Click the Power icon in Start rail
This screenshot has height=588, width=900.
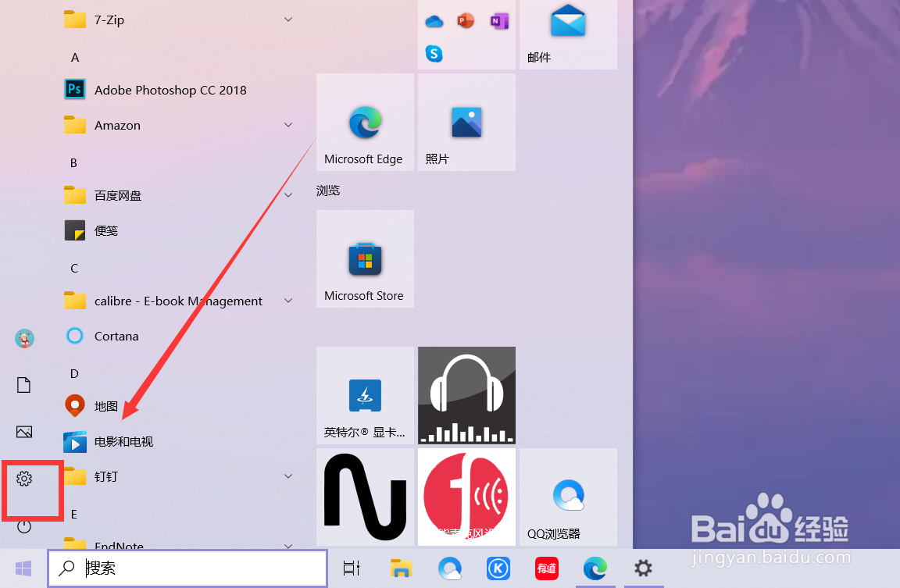click(x=24, y=526)
